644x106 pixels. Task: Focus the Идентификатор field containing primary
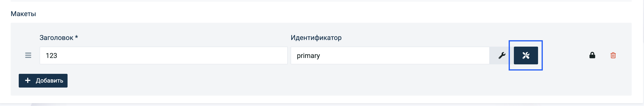(x=390, y=55)
